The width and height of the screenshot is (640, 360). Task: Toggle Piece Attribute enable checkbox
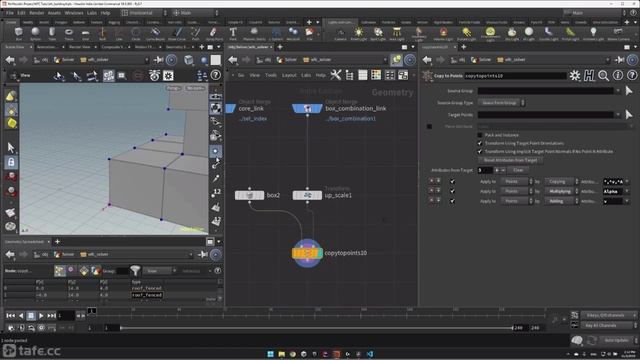click(429, 127)
